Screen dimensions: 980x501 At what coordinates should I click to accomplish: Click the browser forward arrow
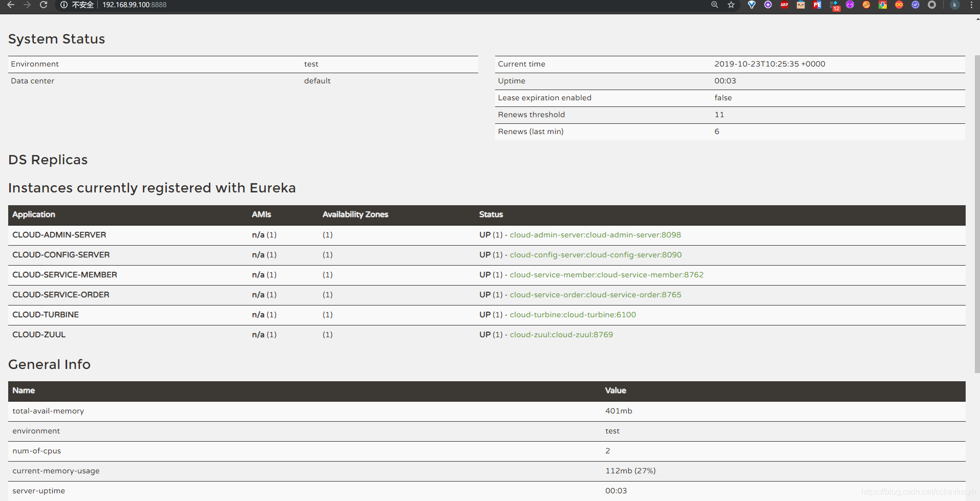point(27,5)
